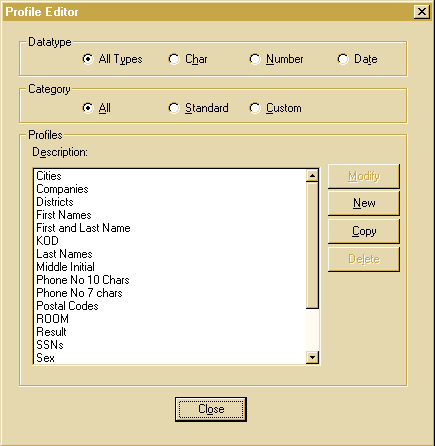Screen dimensions: 435x446
Task: Select the Last Names profile
Action: pos(170,254)
